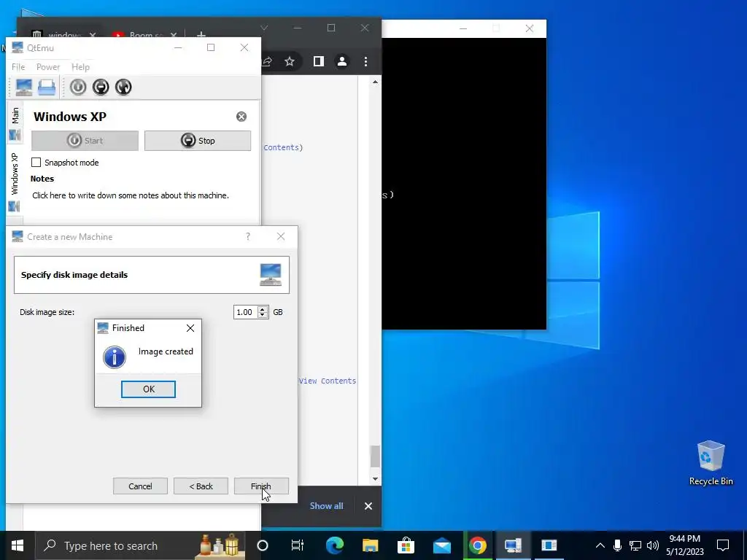This screenshot has height=560, width=747.
Task: Click Chrome share page icon
Action: tap(267, 61)
